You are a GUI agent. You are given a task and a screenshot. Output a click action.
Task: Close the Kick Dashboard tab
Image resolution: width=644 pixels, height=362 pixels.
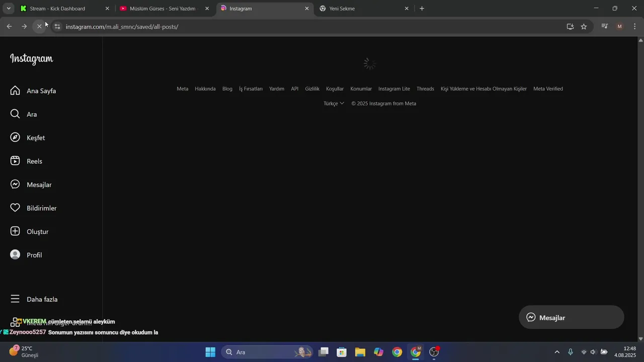click(107, 9)
